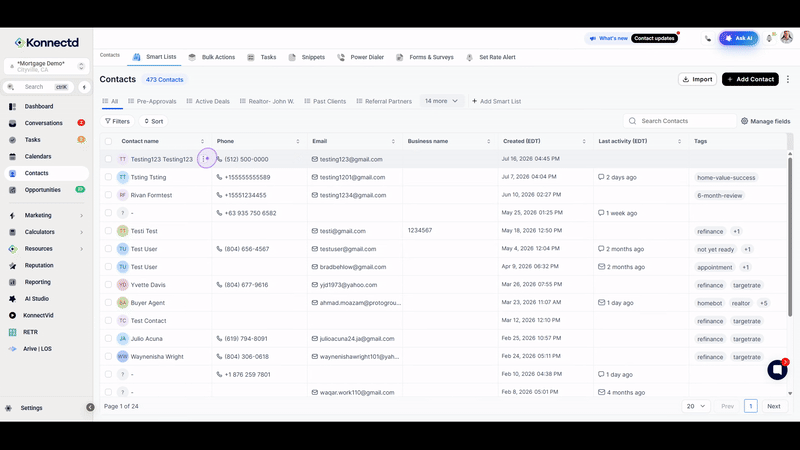
Task: Sort by Last activity (EDT) column arrows
Action: click(679, 141)
